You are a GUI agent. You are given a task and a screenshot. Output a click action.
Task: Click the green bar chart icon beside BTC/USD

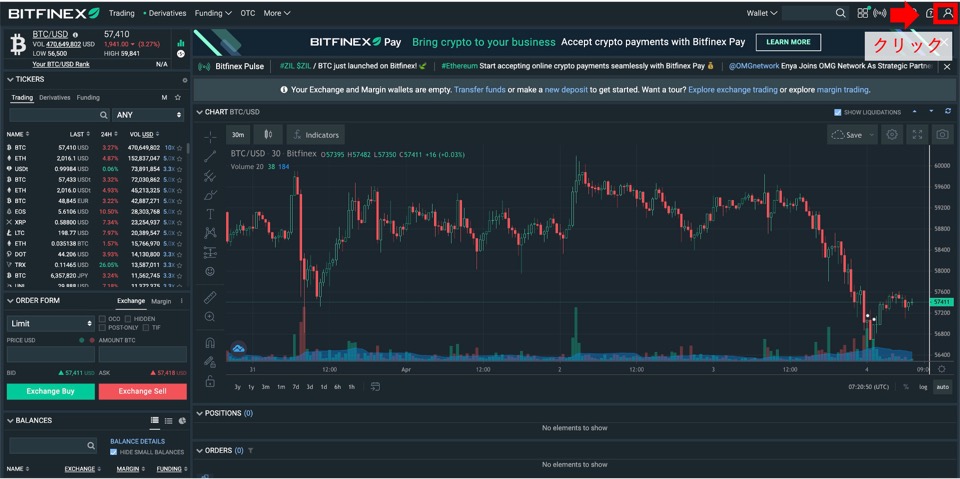coord(181,43)
